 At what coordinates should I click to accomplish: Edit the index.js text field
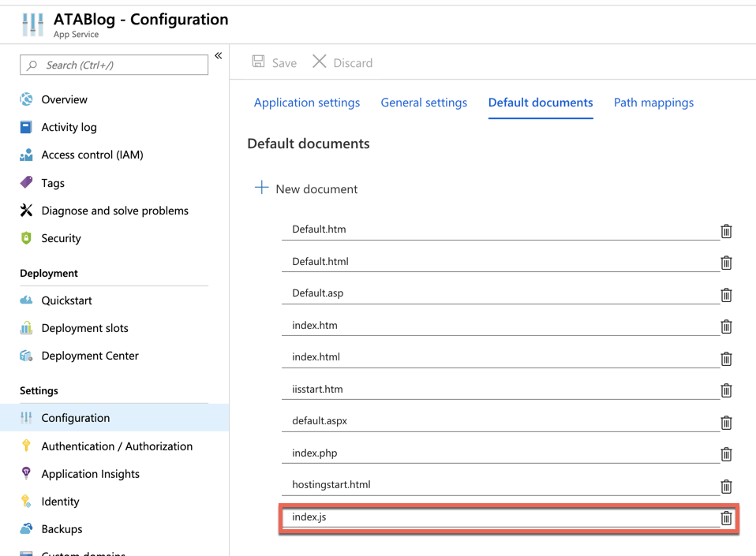(500, 517)
